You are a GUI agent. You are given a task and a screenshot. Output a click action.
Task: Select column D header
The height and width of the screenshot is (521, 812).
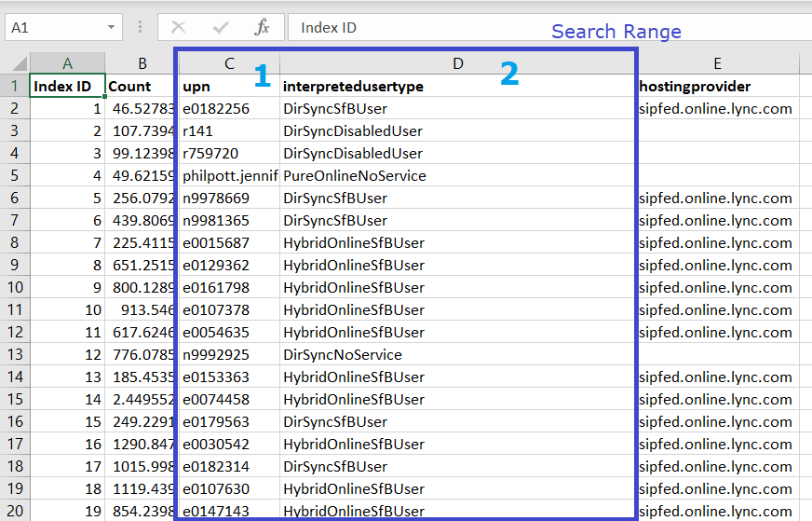458,63
